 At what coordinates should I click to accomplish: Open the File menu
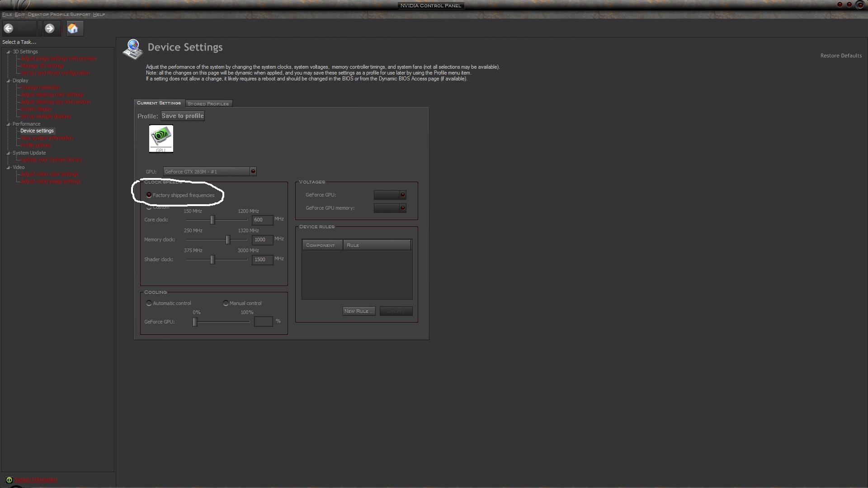click(x=7, y=14)
